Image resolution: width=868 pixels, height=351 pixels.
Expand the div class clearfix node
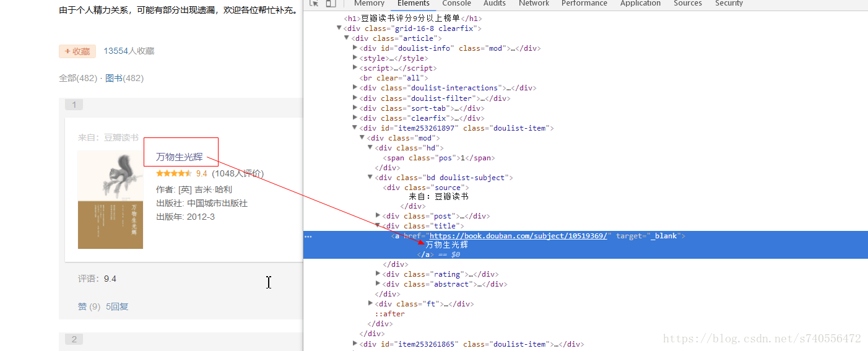(x=355, y=118)
